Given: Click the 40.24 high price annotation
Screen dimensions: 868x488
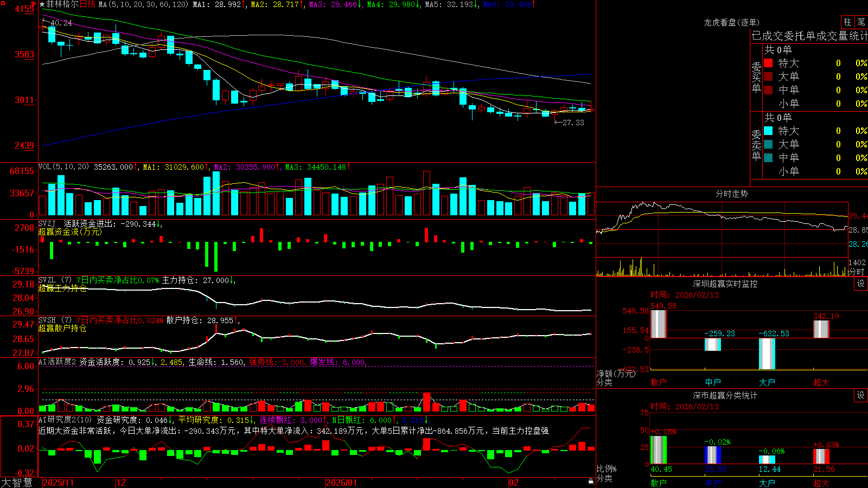Looking at the screenshot, I should (x=61, y=23).
